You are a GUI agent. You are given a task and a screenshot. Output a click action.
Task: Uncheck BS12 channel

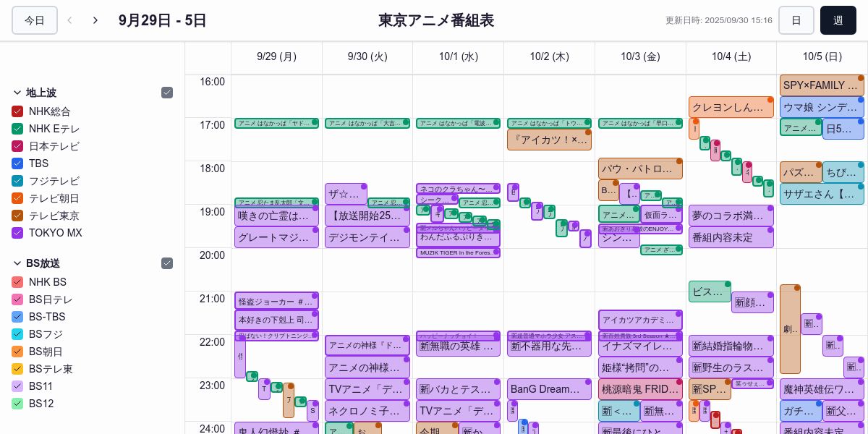(x=17, y=404)
